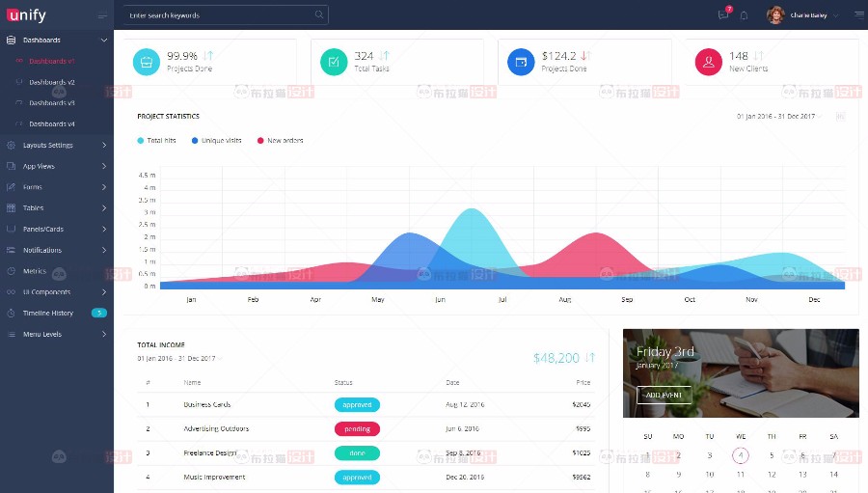Click the green Total Tasks checkmark icon
Screen dimensions: 868x493
click(x=334, y=62)
